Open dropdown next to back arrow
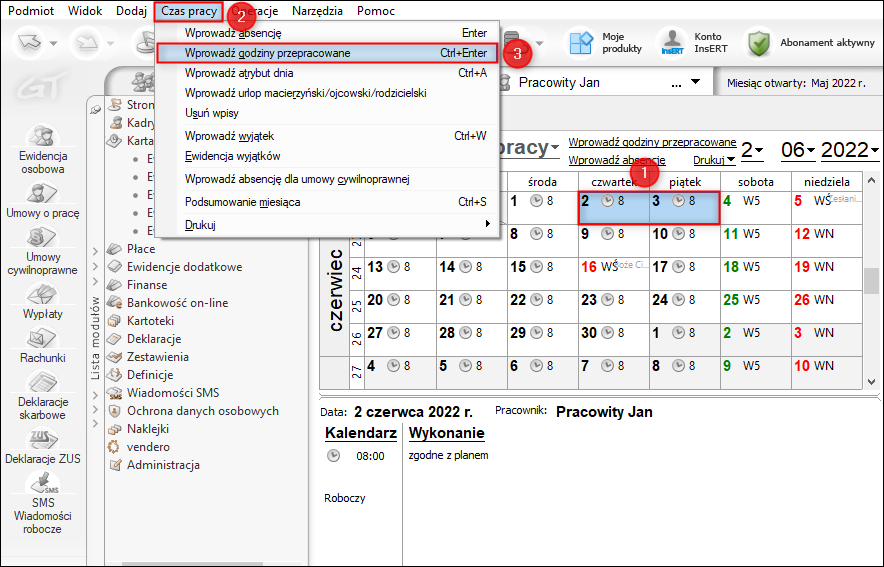 (x=53, y=43)
